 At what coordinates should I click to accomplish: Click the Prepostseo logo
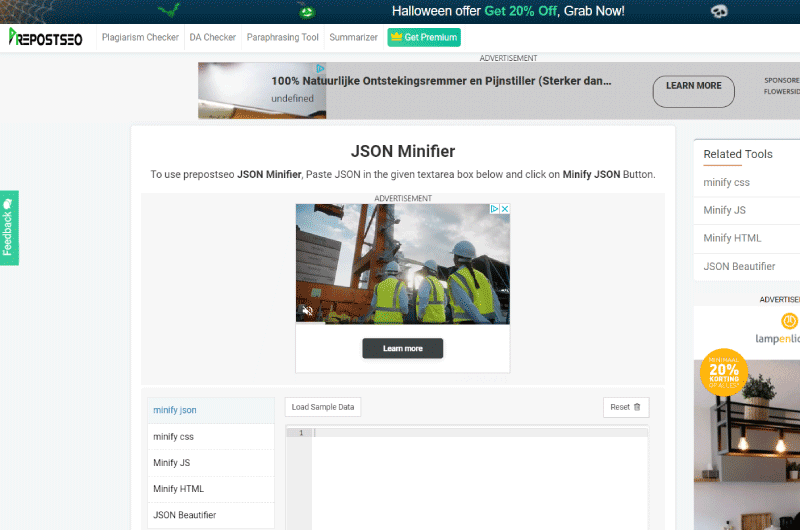pyautogui.click(x=45, y=37)
